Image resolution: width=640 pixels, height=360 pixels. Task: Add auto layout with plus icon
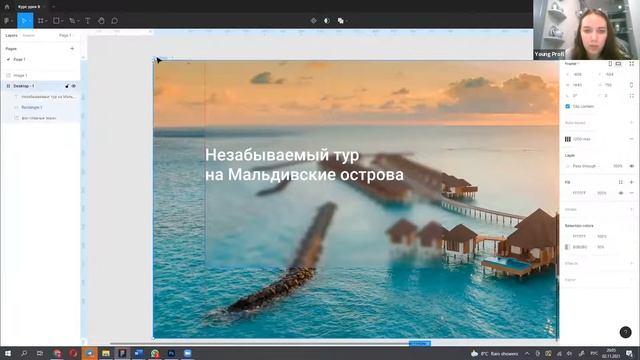pyautogui.click(x=631, y=122)
